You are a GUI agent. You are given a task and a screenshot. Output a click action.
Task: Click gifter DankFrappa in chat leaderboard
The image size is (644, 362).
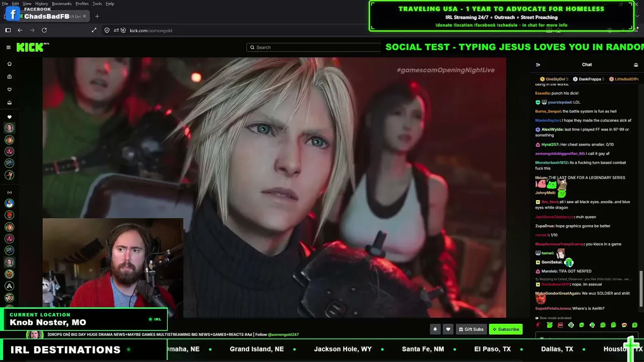[590, 79]
